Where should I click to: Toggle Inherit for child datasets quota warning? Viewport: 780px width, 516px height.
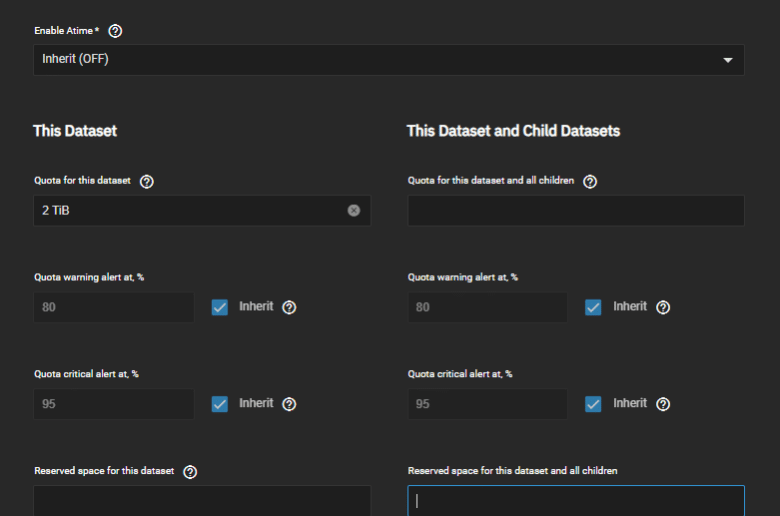[593, 307]
